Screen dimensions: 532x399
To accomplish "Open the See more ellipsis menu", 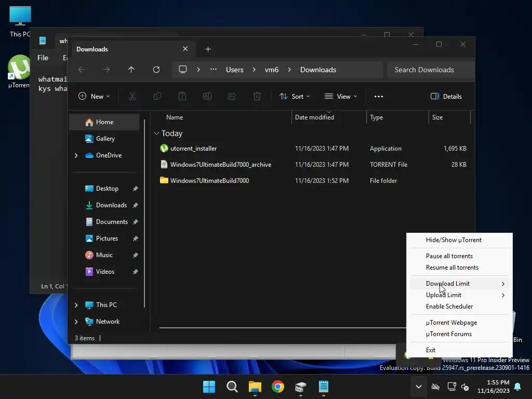I will tap(379, 96).
